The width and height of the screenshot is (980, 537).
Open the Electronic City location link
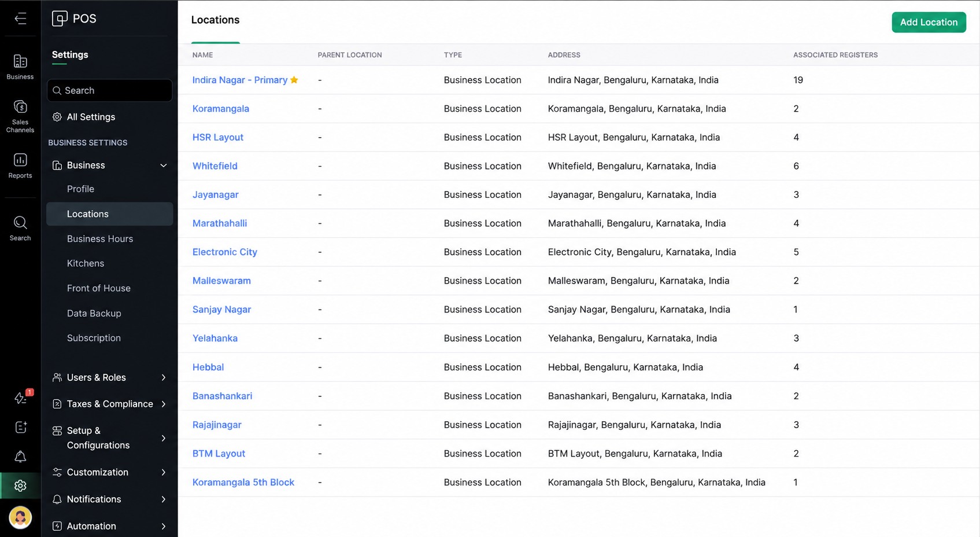point(224,252)
